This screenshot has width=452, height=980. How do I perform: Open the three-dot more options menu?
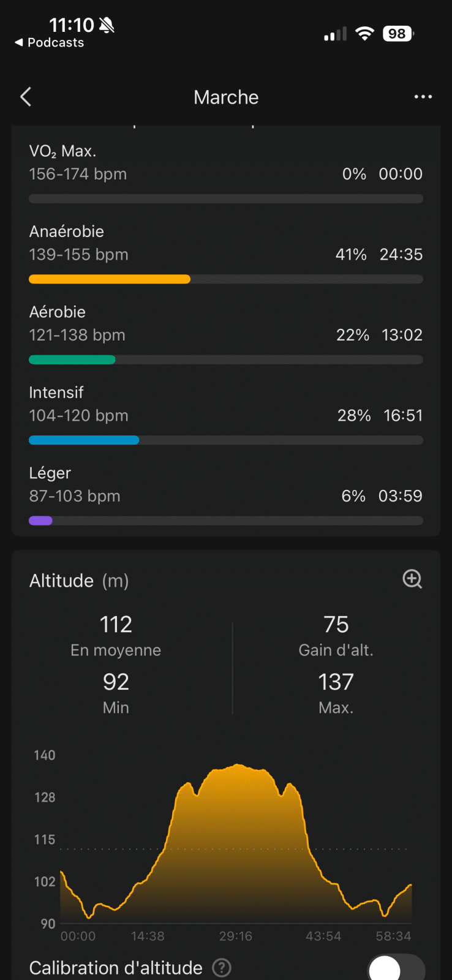pyautogui.click(x=423, y=97)
